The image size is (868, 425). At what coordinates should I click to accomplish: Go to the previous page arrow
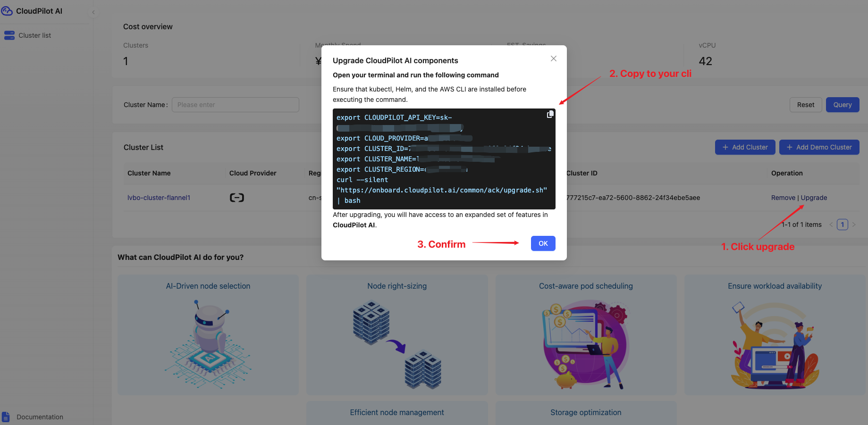[x=831, y=225]
